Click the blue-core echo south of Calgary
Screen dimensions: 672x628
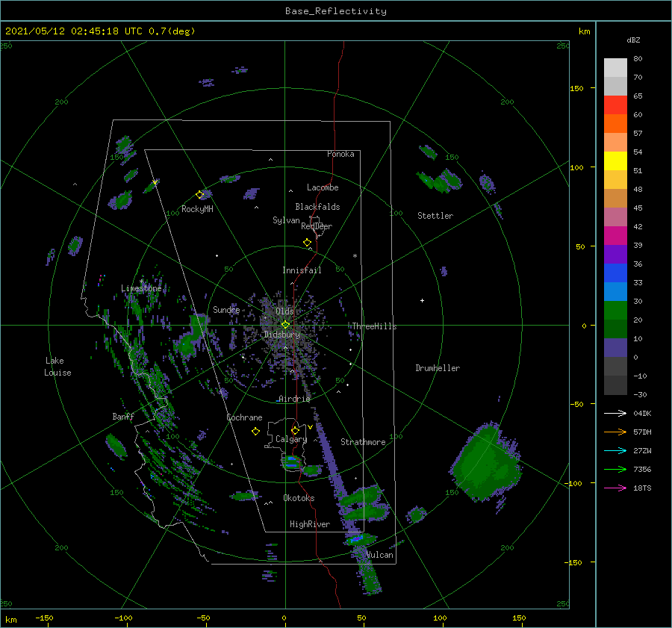pyautogui.click(x=292, y=461)
